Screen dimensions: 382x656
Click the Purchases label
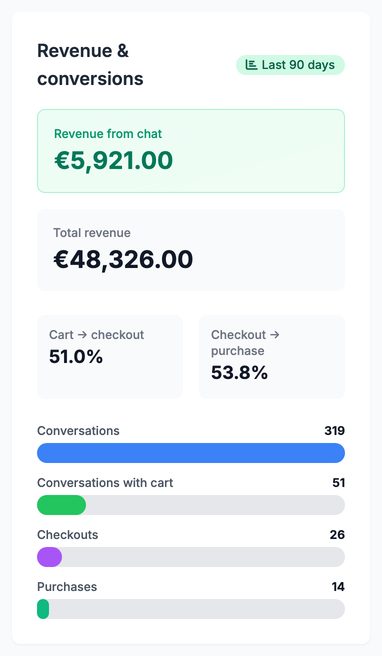click(67, 587)
